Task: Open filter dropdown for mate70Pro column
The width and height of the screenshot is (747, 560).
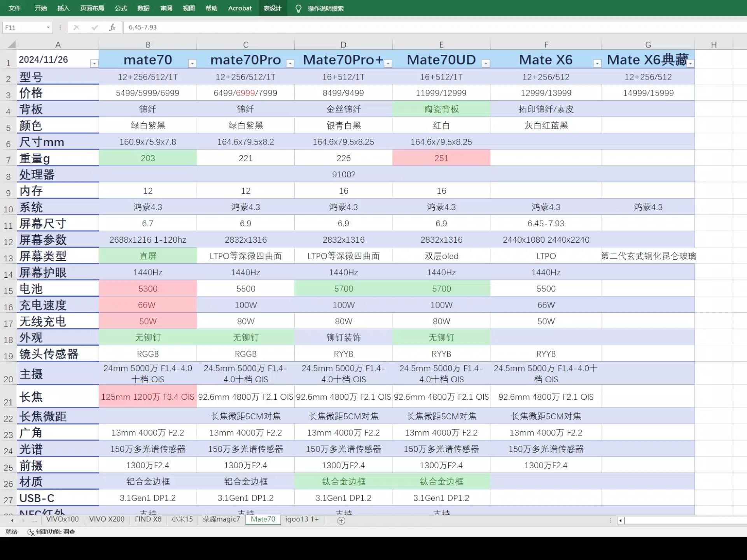Action: click(x=290, y=63)
